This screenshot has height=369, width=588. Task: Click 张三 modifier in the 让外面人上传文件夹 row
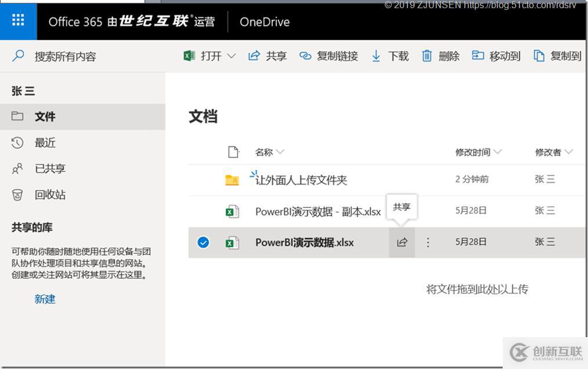click(x=545, y=179)
